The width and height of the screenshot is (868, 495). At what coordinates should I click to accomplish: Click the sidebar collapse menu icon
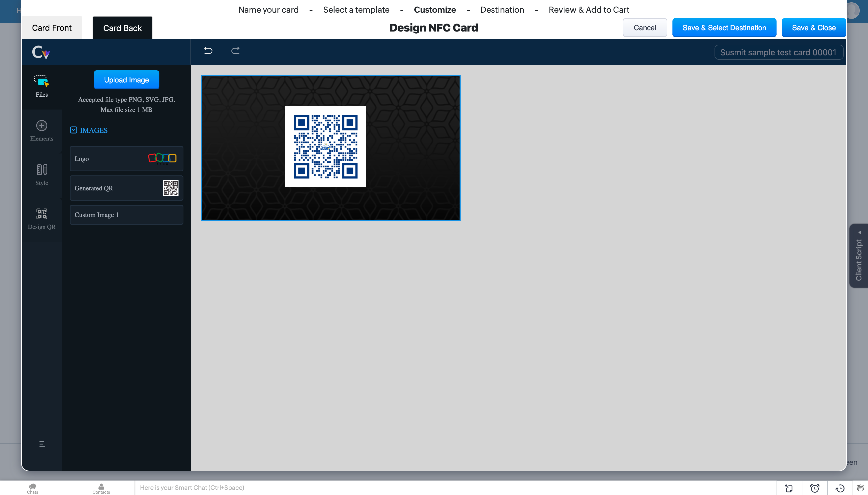(42, 444)
